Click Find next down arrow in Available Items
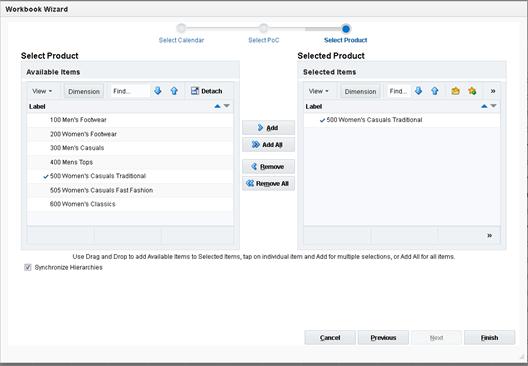Screen dimensions: 528x366 [x=158, y=91]
